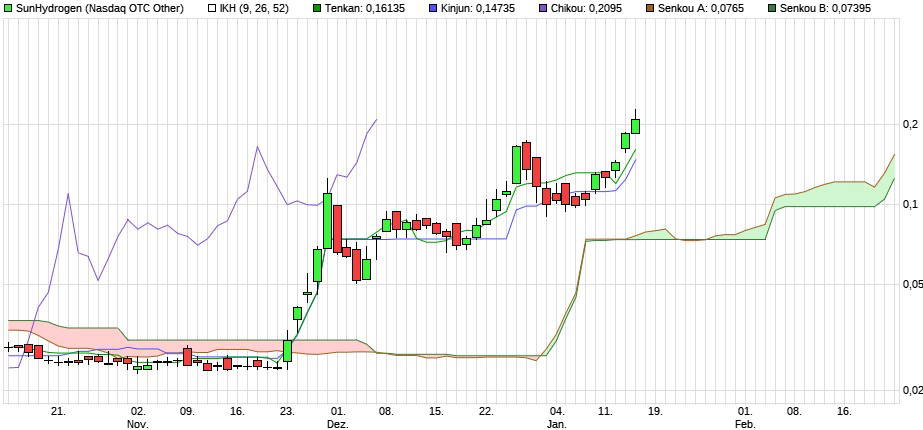Click the 0,02 price axis label

(911, 390)
